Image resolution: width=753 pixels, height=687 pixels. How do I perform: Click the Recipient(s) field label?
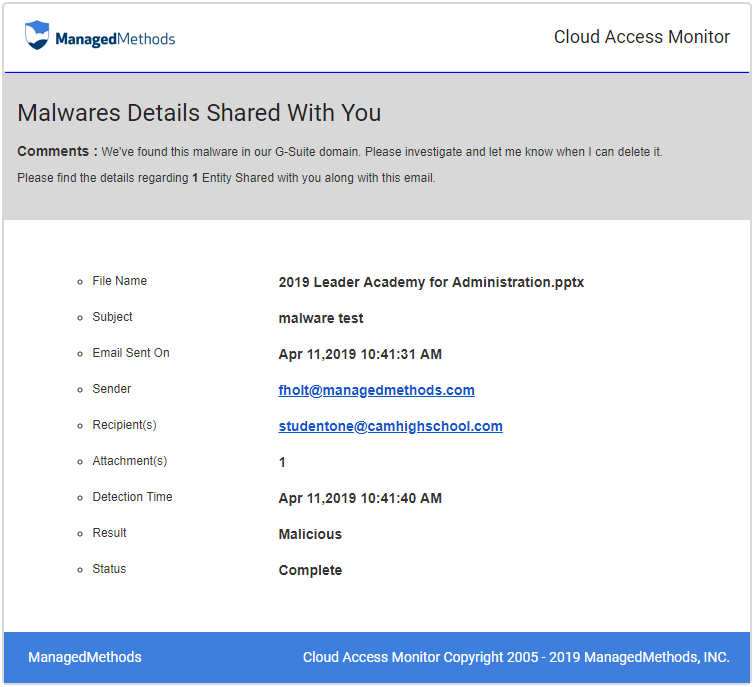(x=124, y=425)
